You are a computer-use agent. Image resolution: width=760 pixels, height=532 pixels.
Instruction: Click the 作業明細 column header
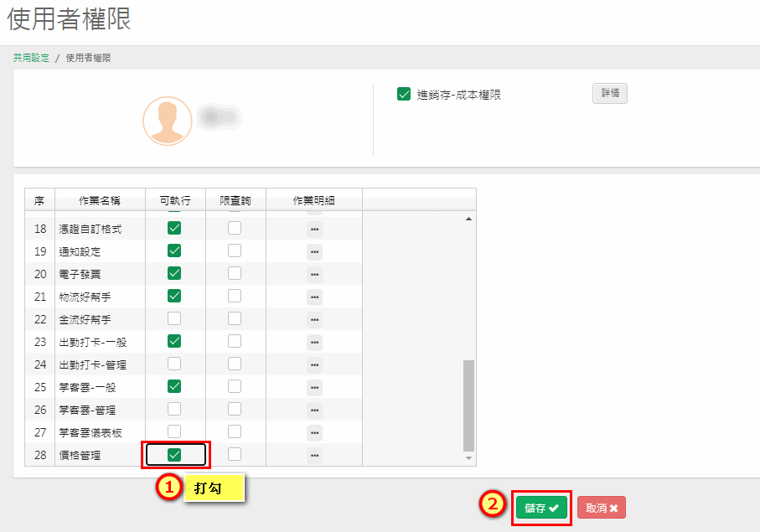pyautogui.click(x=314, y=200)
